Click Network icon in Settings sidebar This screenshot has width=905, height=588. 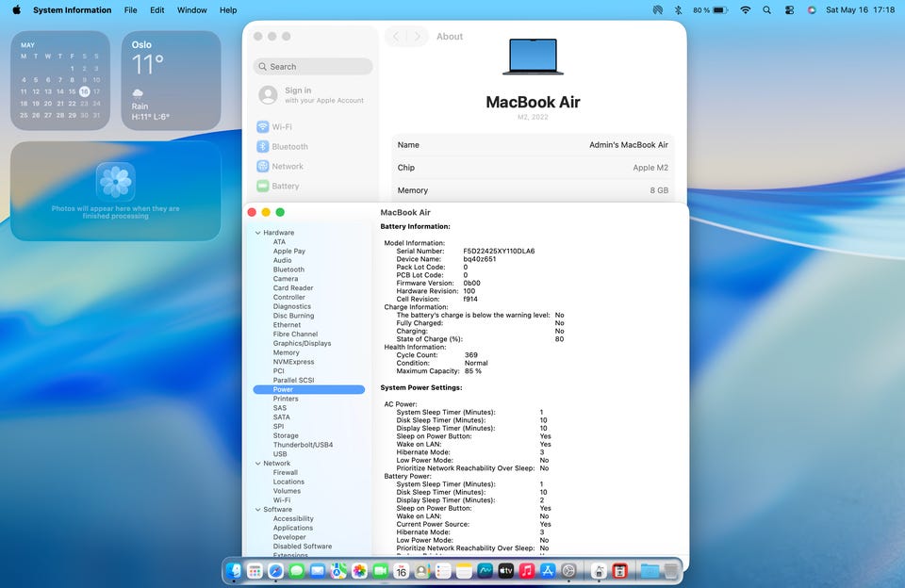click(x=263, y=166)
